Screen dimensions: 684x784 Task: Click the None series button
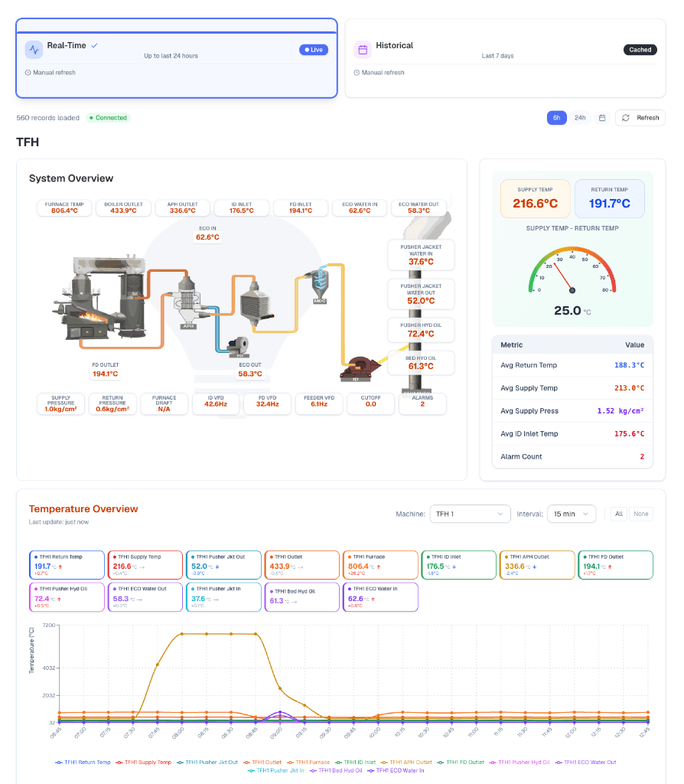[x=641, y=514]
